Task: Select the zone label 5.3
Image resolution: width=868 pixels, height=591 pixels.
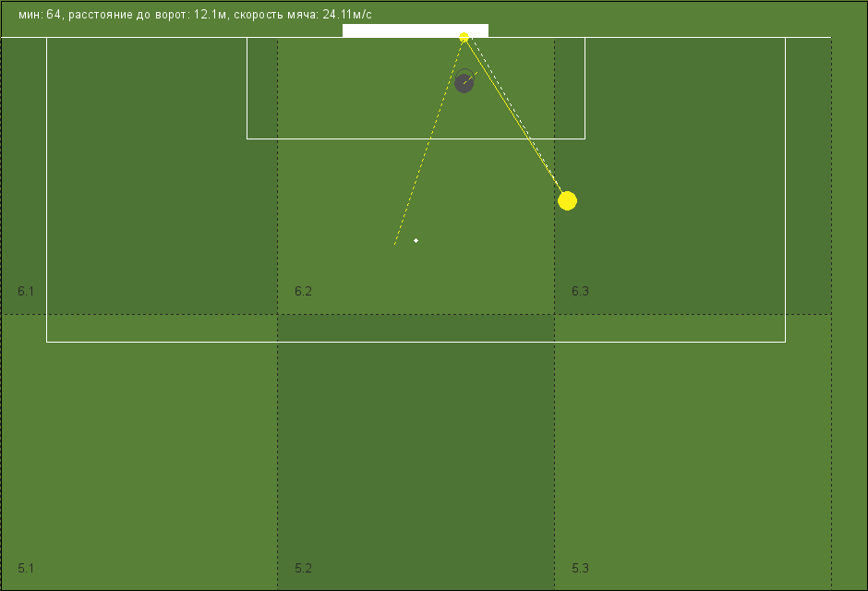Action: pos(580,568)
